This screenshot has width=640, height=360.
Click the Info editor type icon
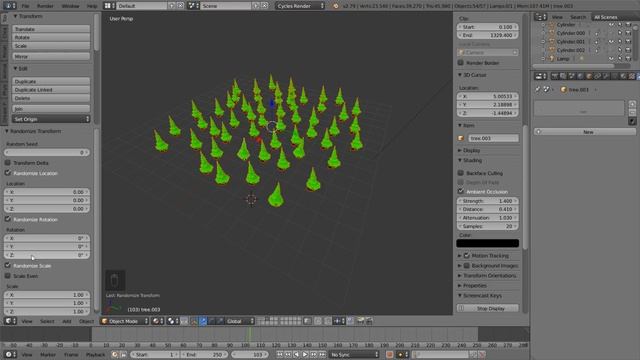pyautogui.click(x=9, y=6)
